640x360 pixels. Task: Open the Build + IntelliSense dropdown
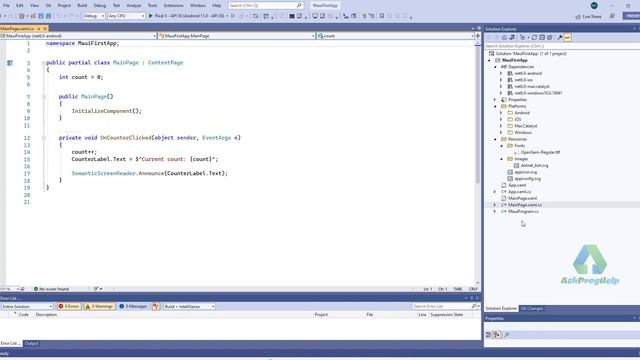coord(189,306)
